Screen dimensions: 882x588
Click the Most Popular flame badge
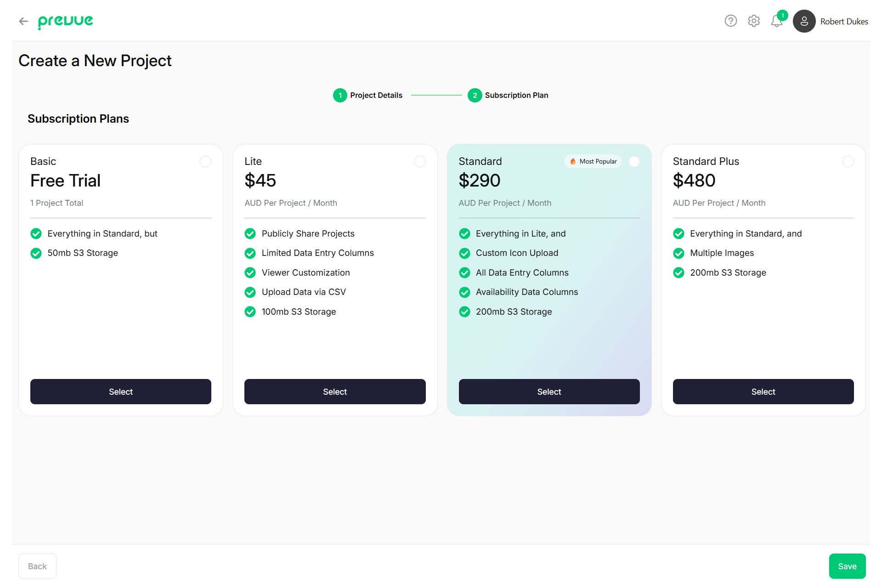click(x=593, y=161)
